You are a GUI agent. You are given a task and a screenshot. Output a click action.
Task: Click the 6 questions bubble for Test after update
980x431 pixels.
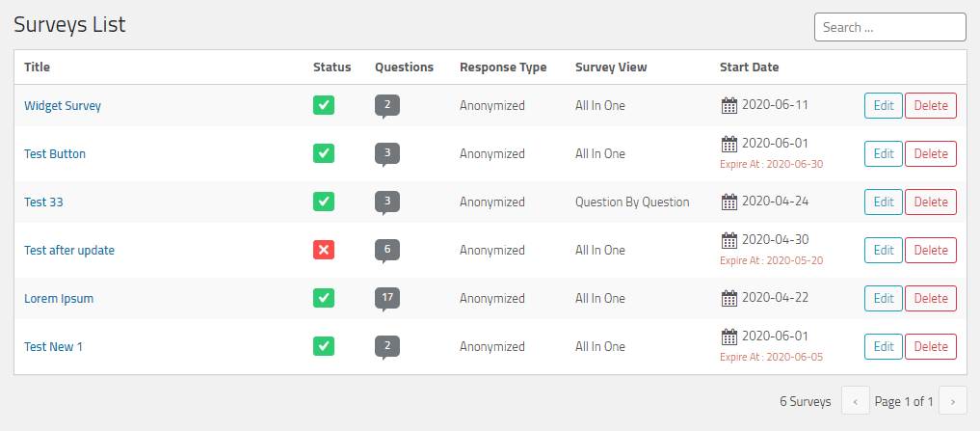click(386, 250)
